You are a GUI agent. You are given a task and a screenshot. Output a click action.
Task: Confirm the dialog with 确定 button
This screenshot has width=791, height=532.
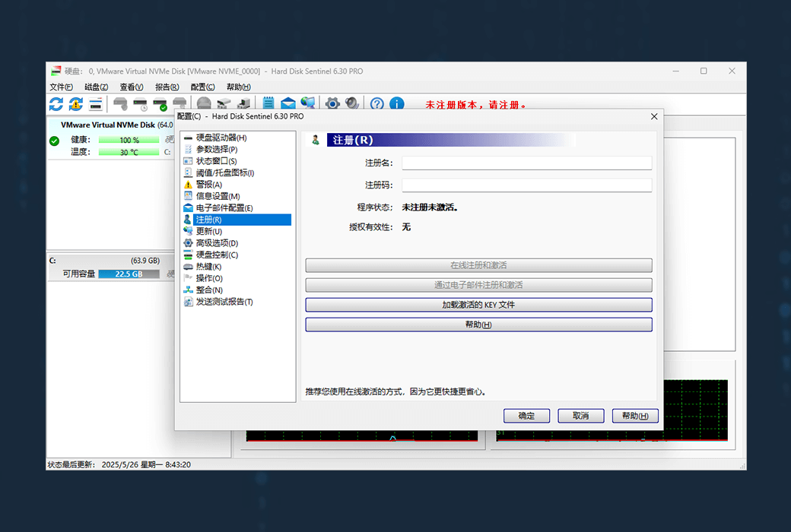coord(526,416)
